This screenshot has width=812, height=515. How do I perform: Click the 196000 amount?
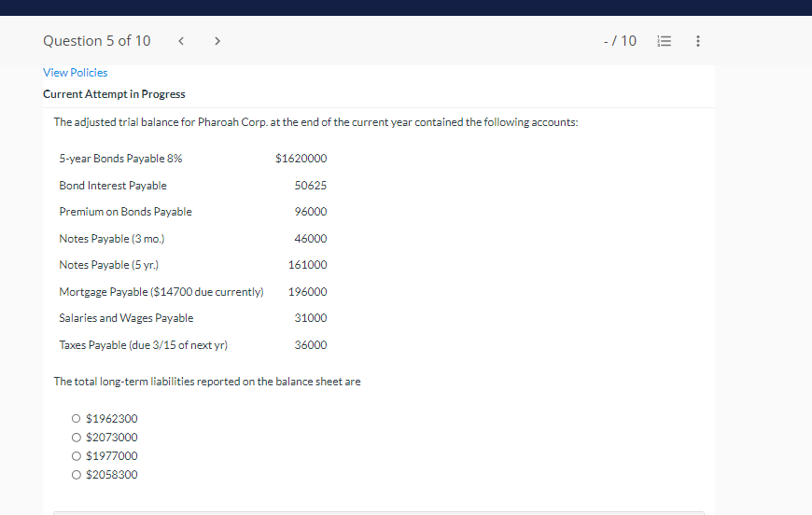[308, 292]
